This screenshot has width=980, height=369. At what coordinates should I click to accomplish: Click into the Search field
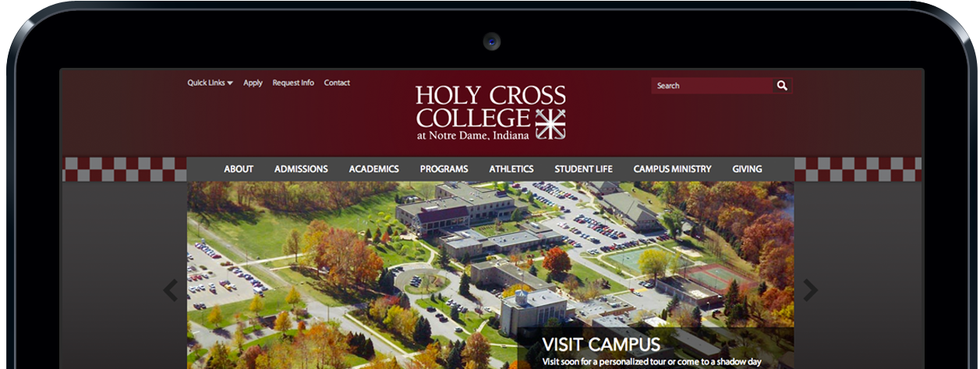[713, 86]
